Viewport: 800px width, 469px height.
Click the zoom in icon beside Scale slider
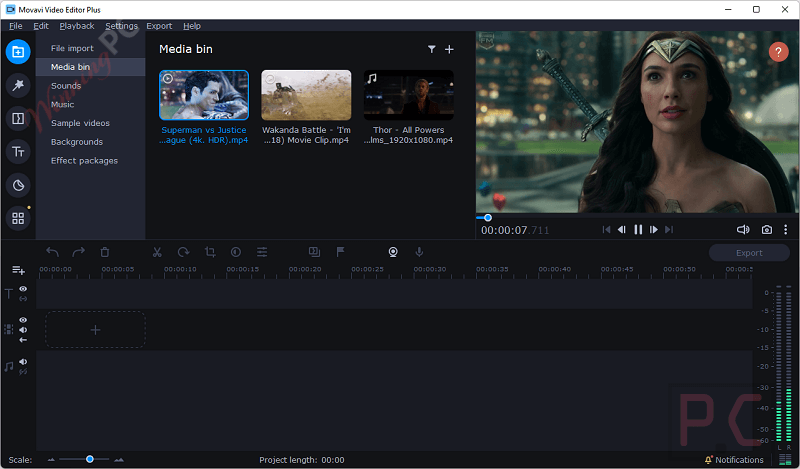click(x=119, y=460)
